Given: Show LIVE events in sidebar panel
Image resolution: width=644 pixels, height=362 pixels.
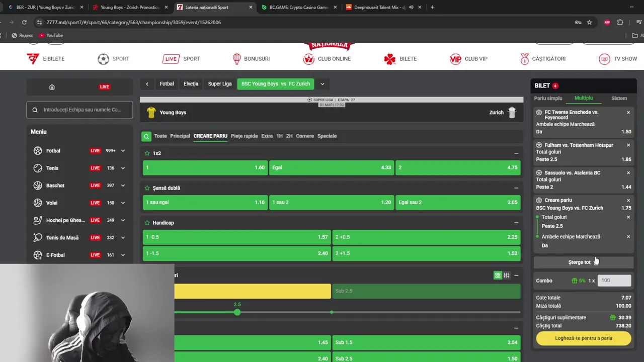Looking at the screenshot, I should coord(104,87).
